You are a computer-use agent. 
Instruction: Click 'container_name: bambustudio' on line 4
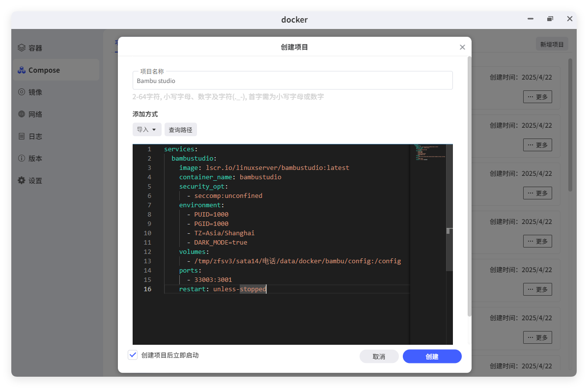click(230, 177)
